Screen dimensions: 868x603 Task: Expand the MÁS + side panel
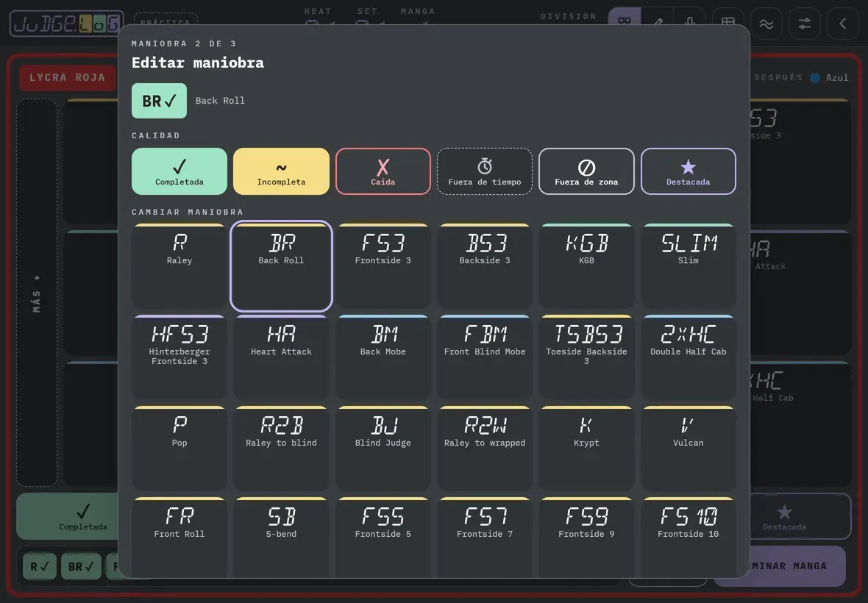coord(37,293)
